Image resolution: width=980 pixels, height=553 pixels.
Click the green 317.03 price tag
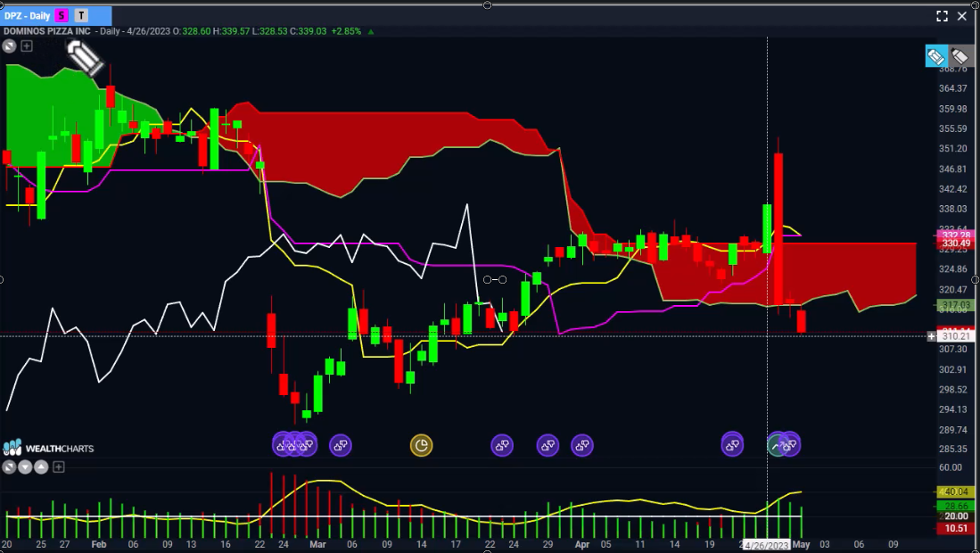click(955, 305)
